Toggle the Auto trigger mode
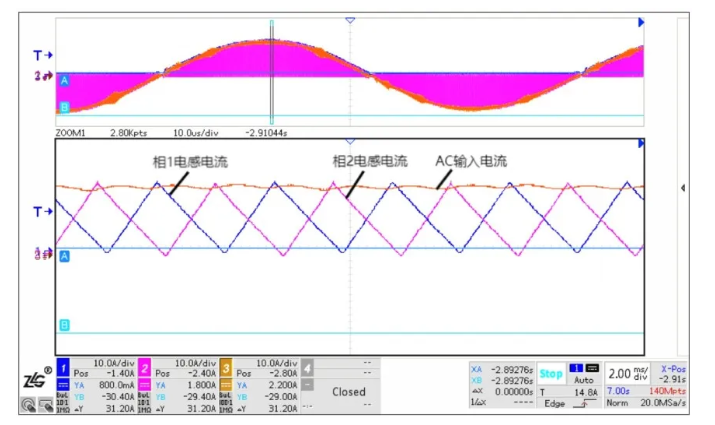 pyautogui.click(x=584, y=381)
